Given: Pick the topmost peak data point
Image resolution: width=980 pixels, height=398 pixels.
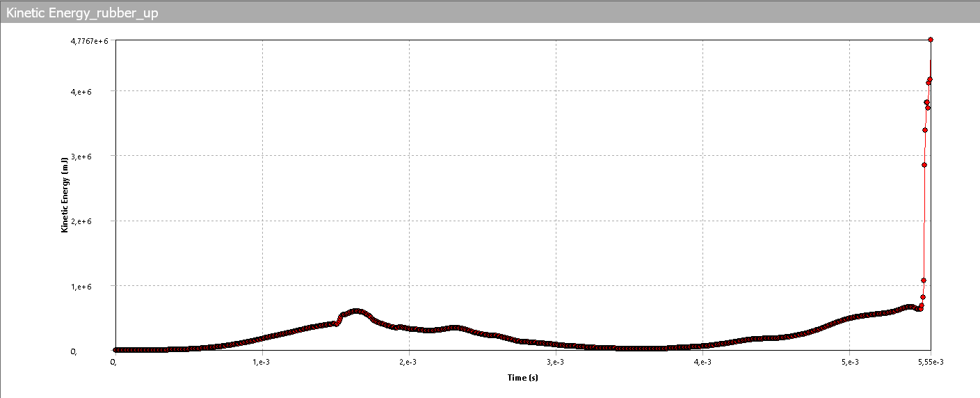Looking at the screenshot, I should coord(931,40).
